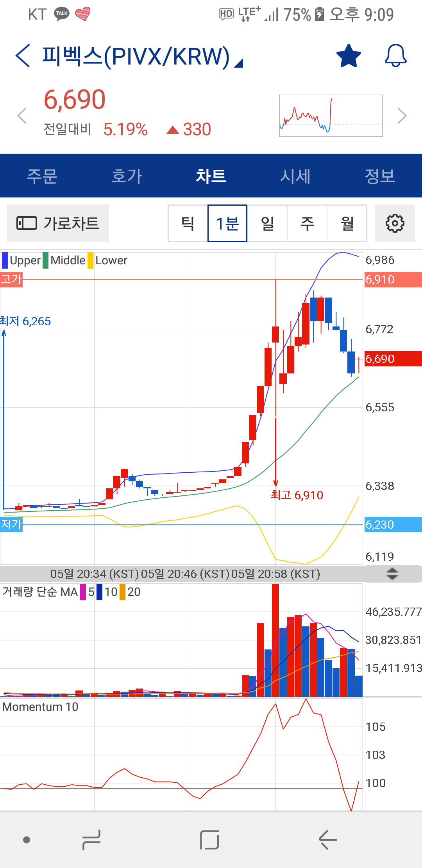Image resolution: width=422 pixels, height=868 pixels.
Task: Go to previous coin with left chevron
Action: click(x=22, y=116)
